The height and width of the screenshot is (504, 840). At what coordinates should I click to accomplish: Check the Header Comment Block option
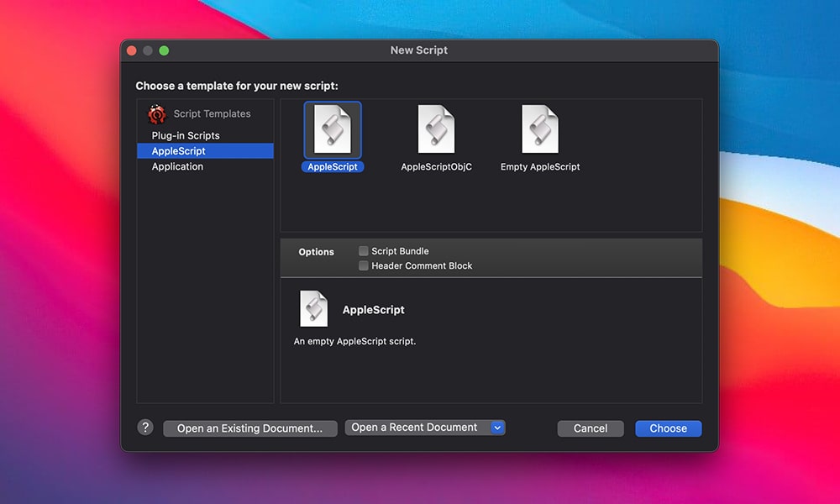365,265
